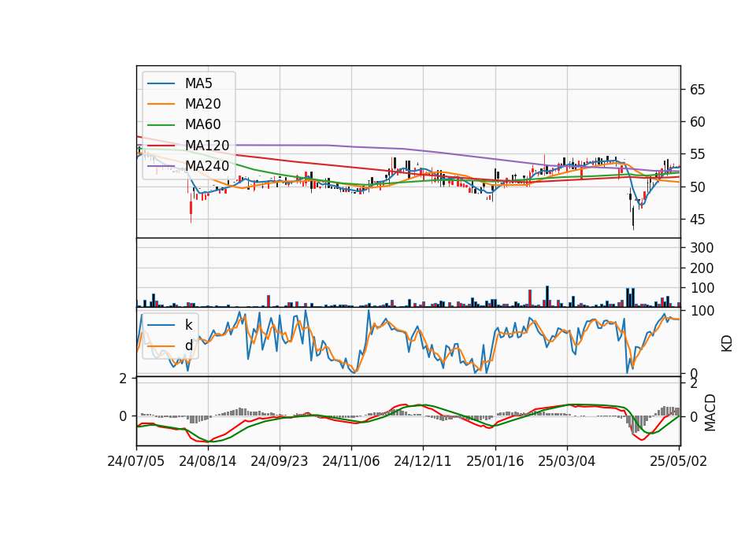The image size is (756, 543).
Task: Click the 25/05/02 date tick label
Action: (x=678, y=462)
